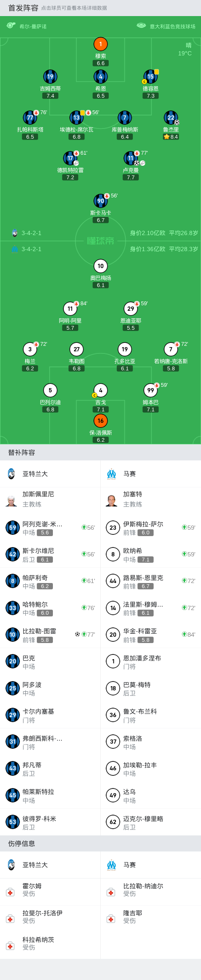
Task: View injured player 霍尔姆 entry
Action: coord(50,890)
